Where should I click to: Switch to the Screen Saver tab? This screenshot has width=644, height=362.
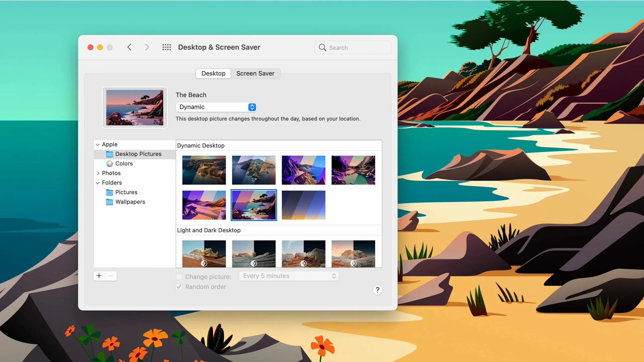[x=255, y=73]
